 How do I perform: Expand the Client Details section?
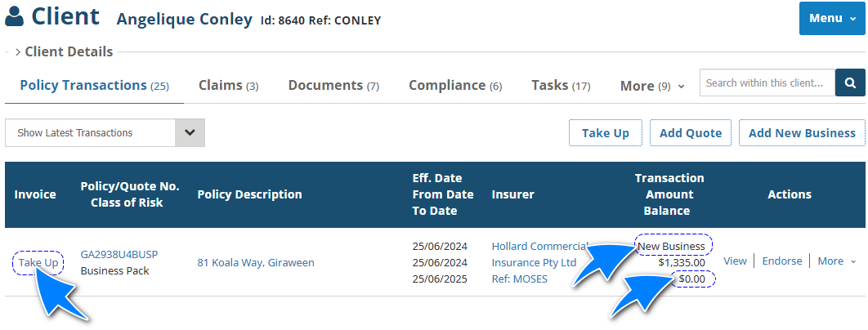pyautogui.click(x=64, y=51)
